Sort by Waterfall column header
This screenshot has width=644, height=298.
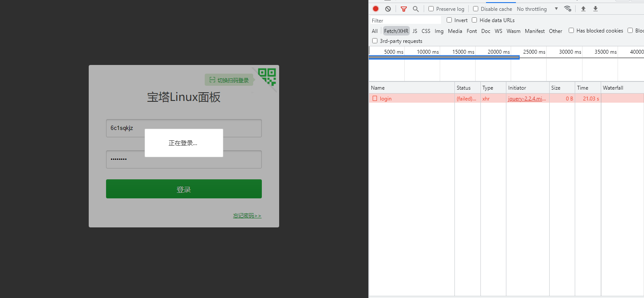coord(622,87)
